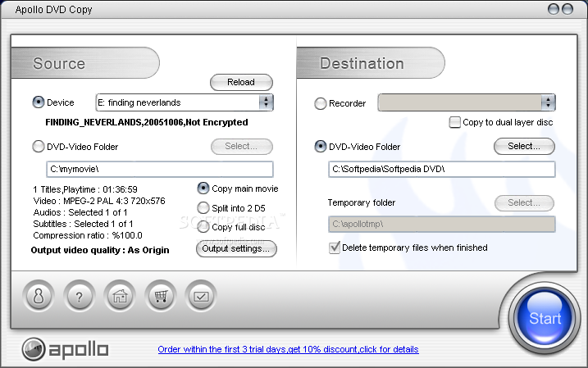Click Select for destination DVD-Video Folder
The width and height of the screenshot is (588, 368).
(524, 147)
